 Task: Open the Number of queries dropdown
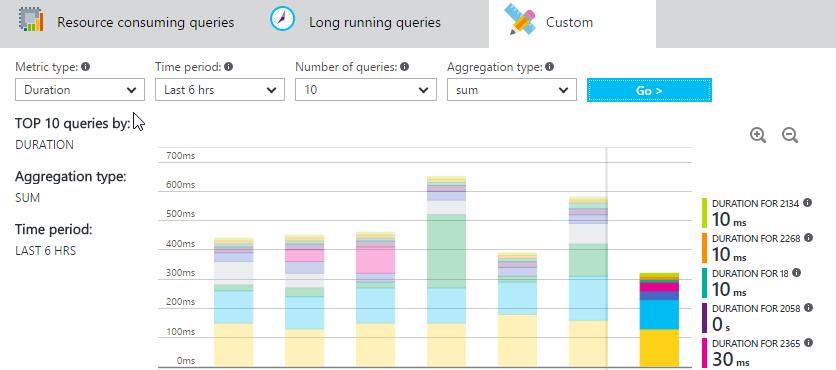(x=366, y=90)
